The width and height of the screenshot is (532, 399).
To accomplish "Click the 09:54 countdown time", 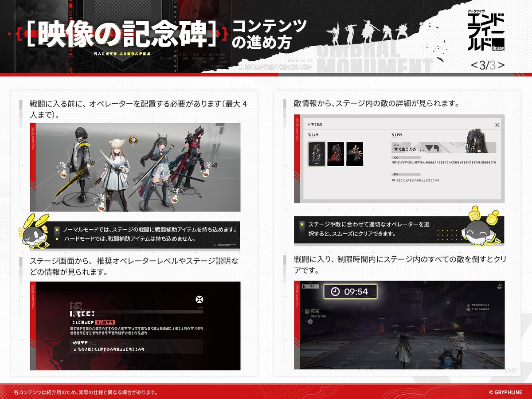I will 356,291.
